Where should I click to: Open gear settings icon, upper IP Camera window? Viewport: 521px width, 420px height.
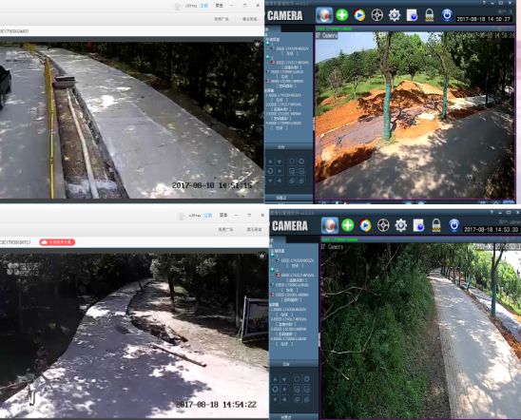coord(395,15)
